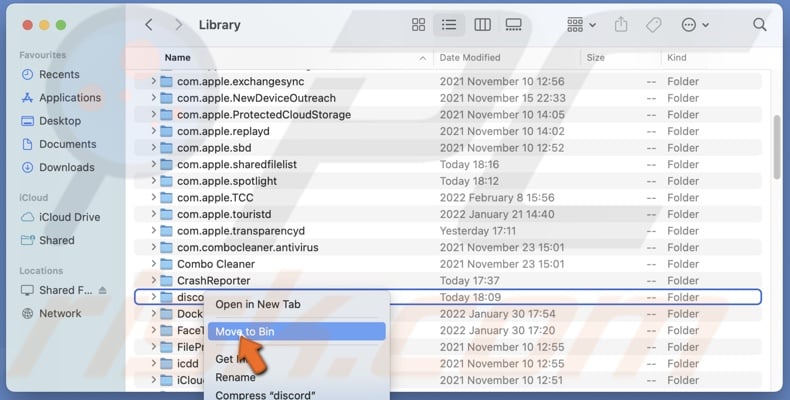The width and height of the screenshot is (790, 400).
Task: Sort by the Date Modified column
Action: [x=470, y=57]
